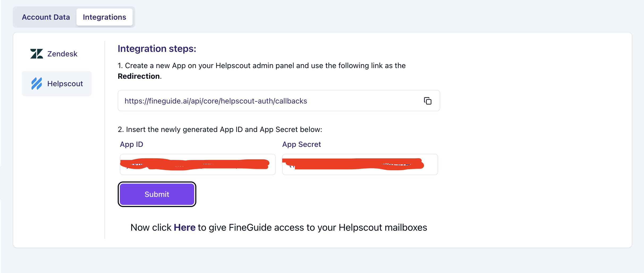644x273 pixels.
Task: Click "FineGuide access to your Helpscout mailboxes" text
Action: tap(328, 228)
